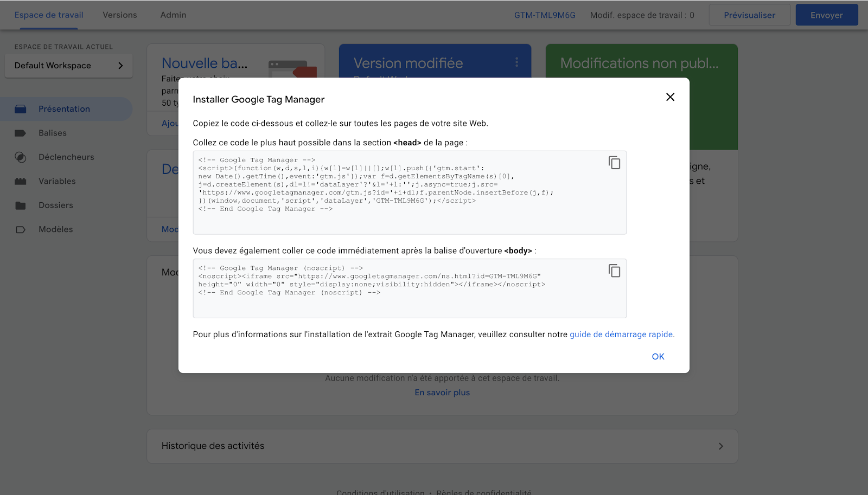Click the En savoir plus link

click(x=442, y=393)
